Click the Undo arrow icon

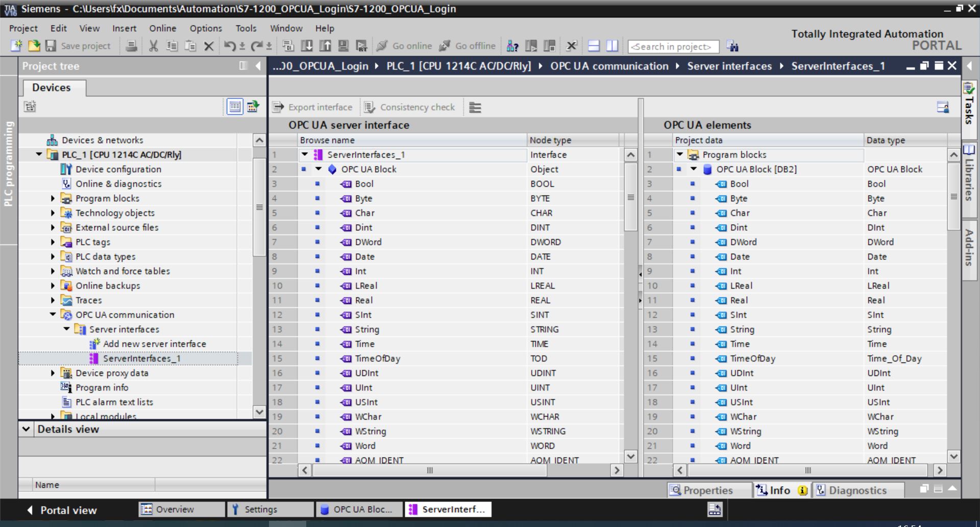[x=230, y=46]
